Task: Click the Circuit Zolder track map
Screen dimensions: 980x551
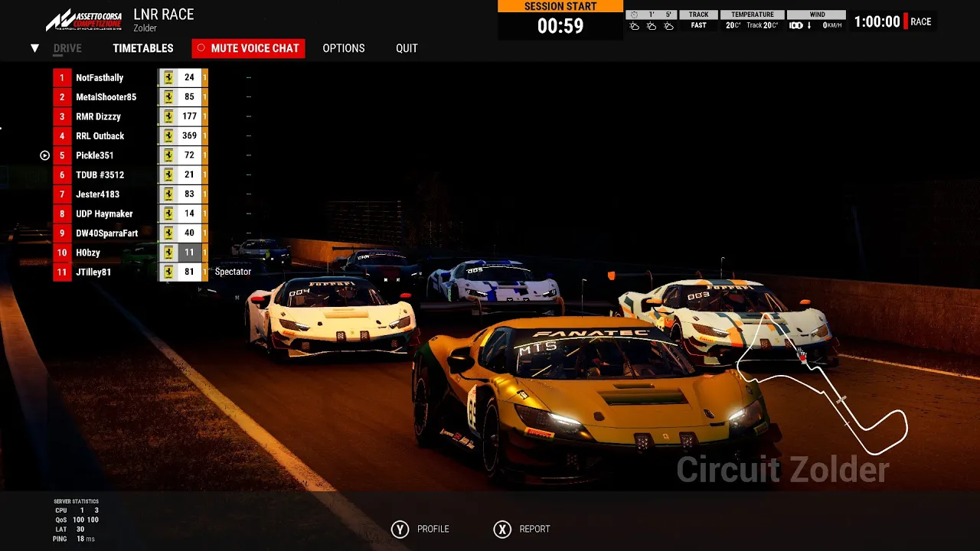Action: [x=822, y=383]
